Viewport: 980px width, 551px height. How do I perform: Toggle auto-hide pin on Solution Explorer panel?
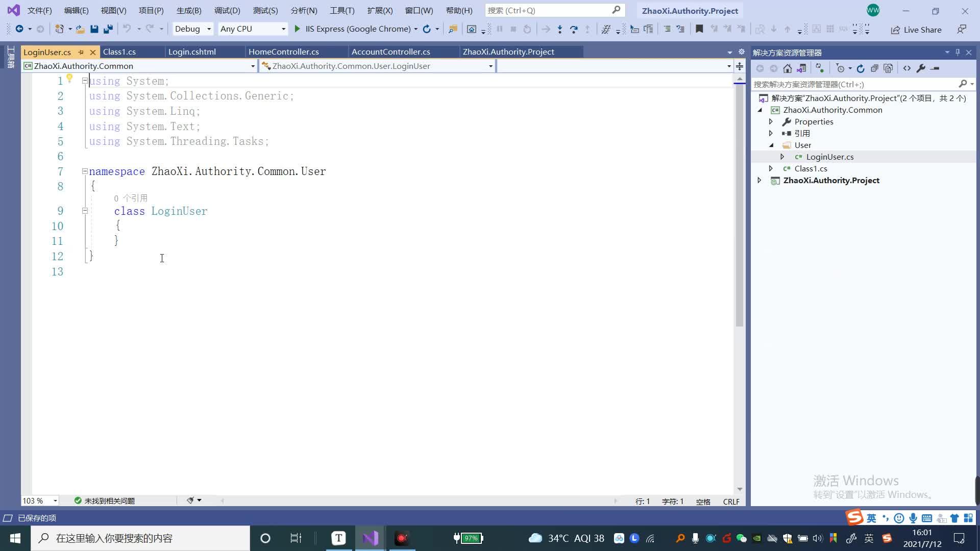click(x=958, y=52)
